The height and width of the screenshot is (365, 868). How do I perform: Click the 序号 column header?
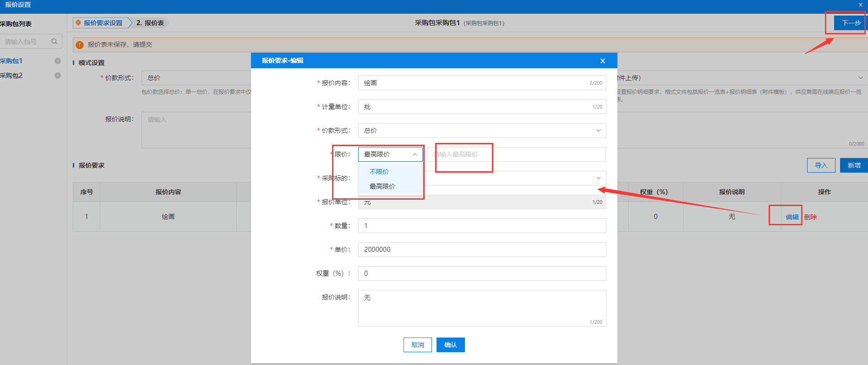87,192
